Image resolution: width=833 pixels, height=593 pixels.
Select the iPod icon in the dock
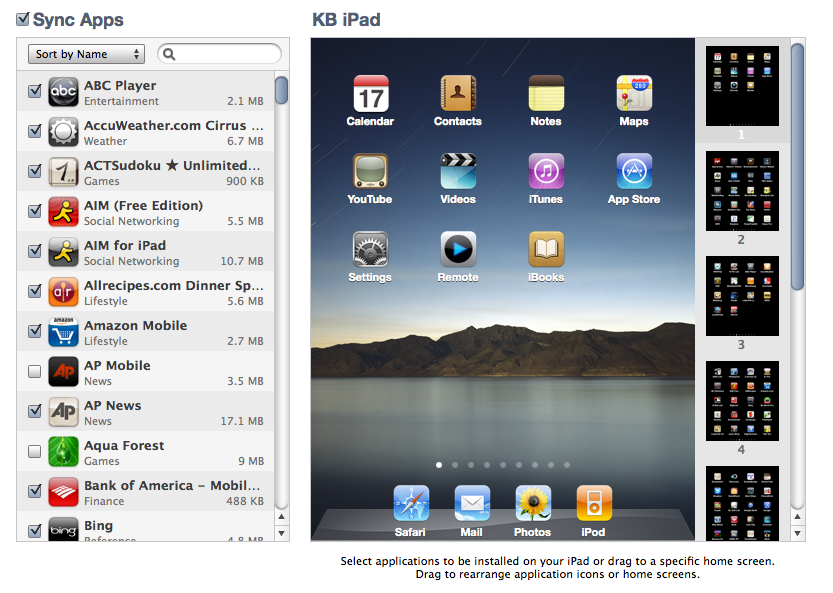click(x=594, y=503)
